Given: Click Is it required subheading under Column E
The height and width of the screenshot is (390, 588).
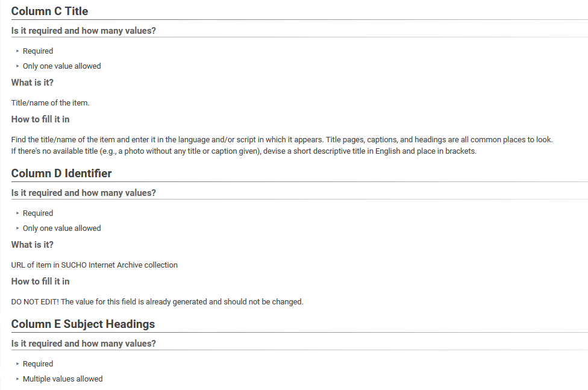Looking at the screenshot, I should click(x=83, y=344).
